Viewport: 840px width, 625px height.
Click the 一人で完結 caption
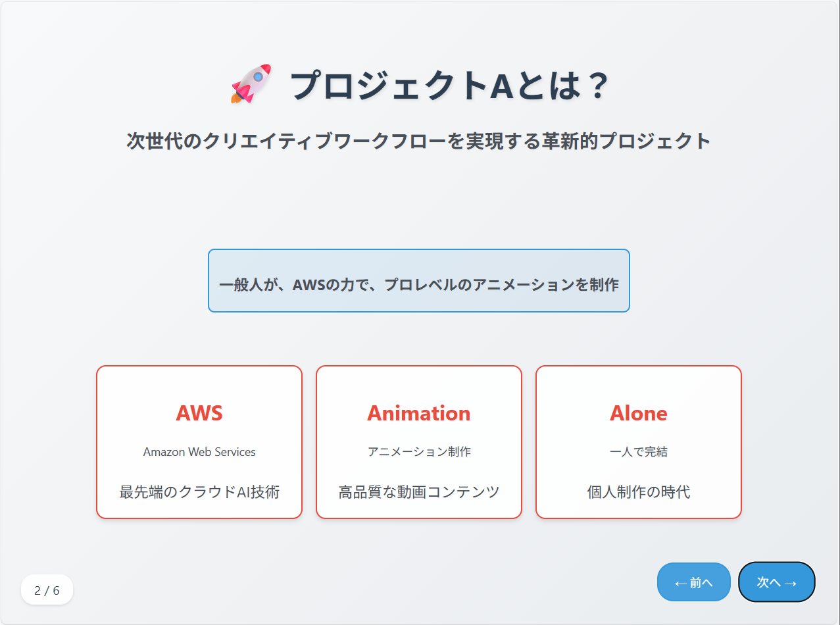tap(639, 452)
